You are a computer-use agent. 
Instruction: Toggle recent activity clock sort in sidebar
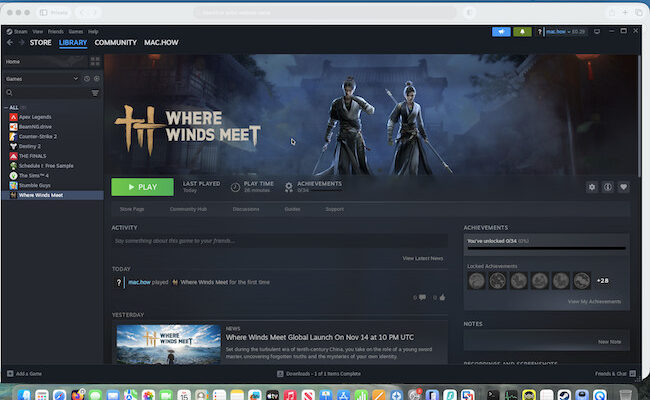tap(86, 78)
